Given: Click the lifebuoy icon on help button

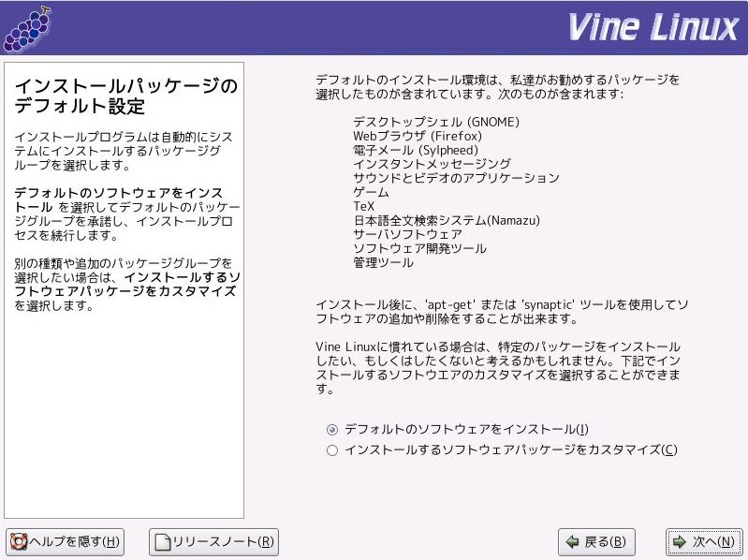Looking at the screenshot, I should [19, 542].
